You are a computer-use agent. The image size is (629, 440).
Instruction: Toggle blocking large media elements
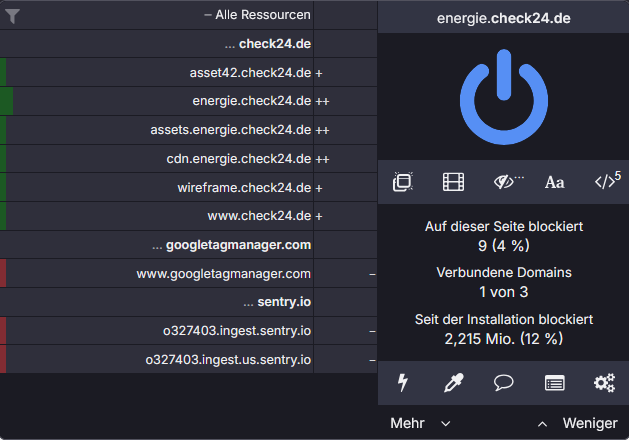tap(453, 182)
